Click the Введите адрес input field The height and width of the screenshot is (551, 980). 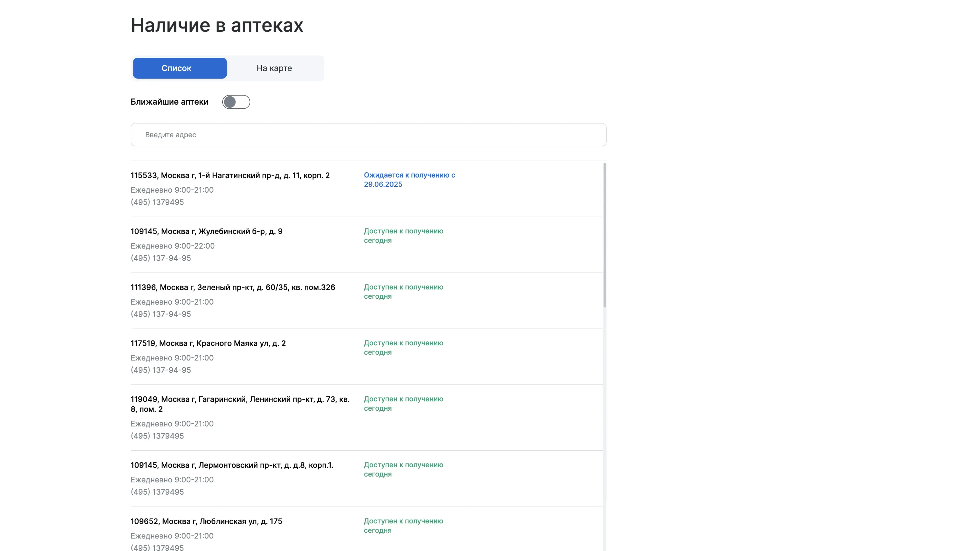[368, 135]
